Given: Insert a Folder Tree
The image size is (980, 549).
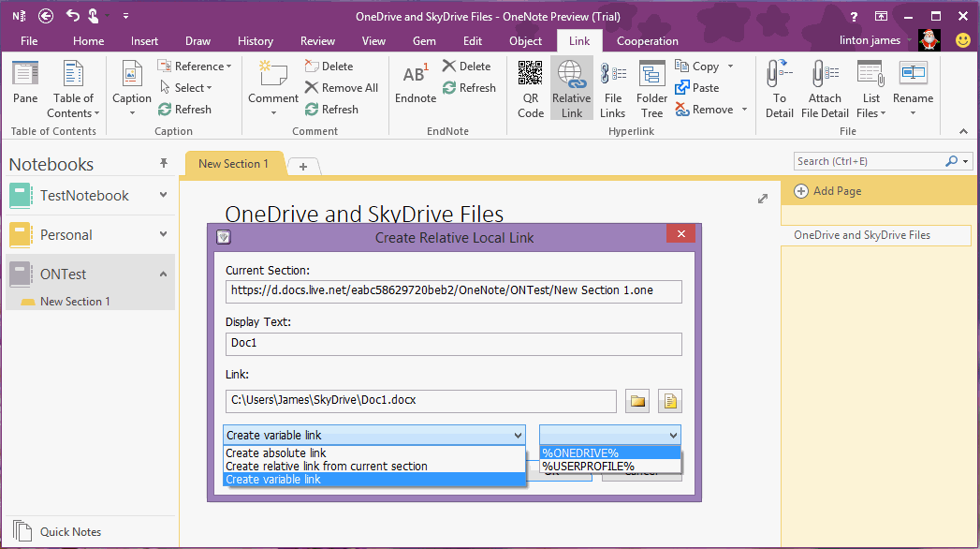Looking at the screenshot, I should (x=651, y=89).
